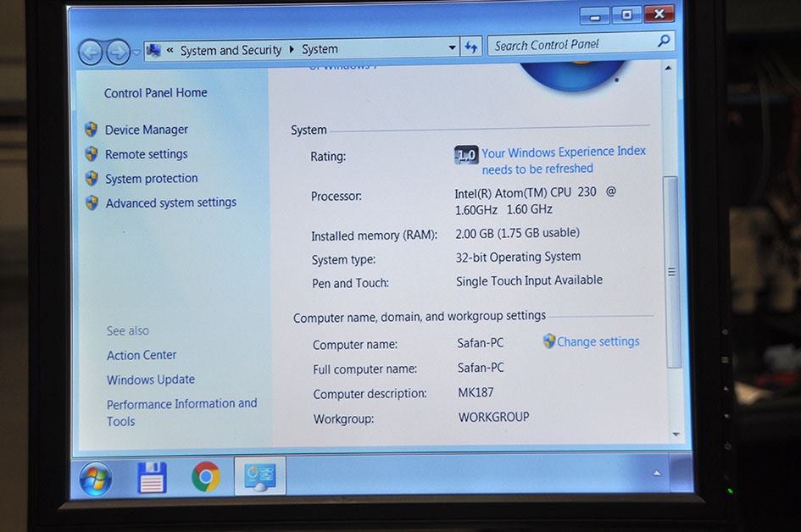Open Windows Experience Index refresh link
Image resolution: width=801 pixels, height=532 pixels.
click(564, 160)
